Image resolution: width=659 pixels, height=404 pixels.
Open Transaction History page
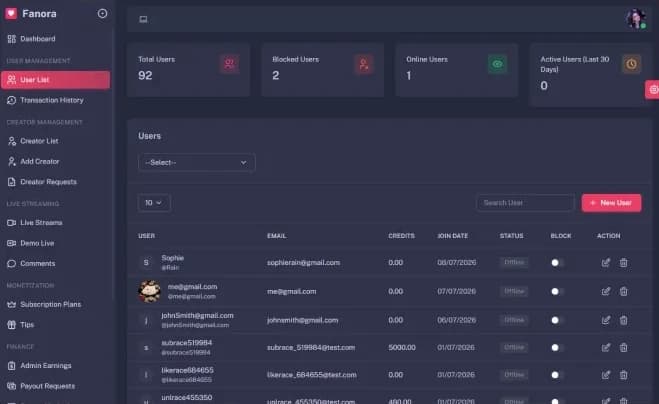pyautogui.click(x=55, y=100)
